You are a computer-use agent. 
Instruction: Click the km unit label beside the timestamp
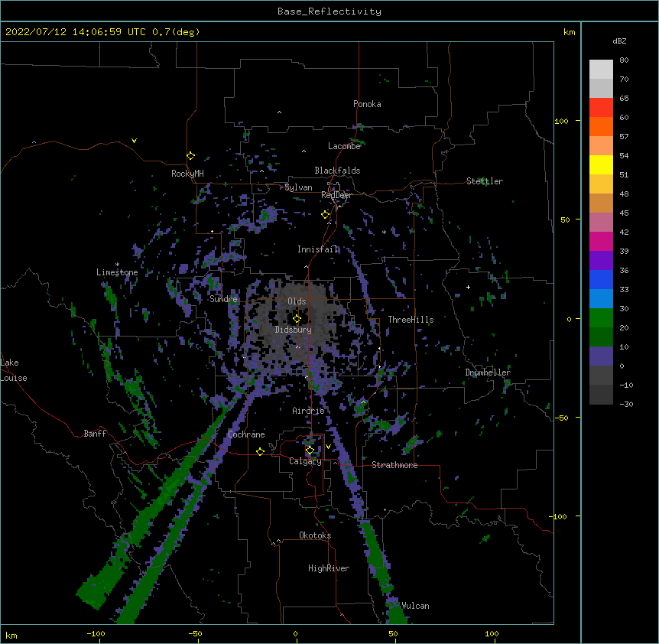pyautogui.click(x=570, y=32)
